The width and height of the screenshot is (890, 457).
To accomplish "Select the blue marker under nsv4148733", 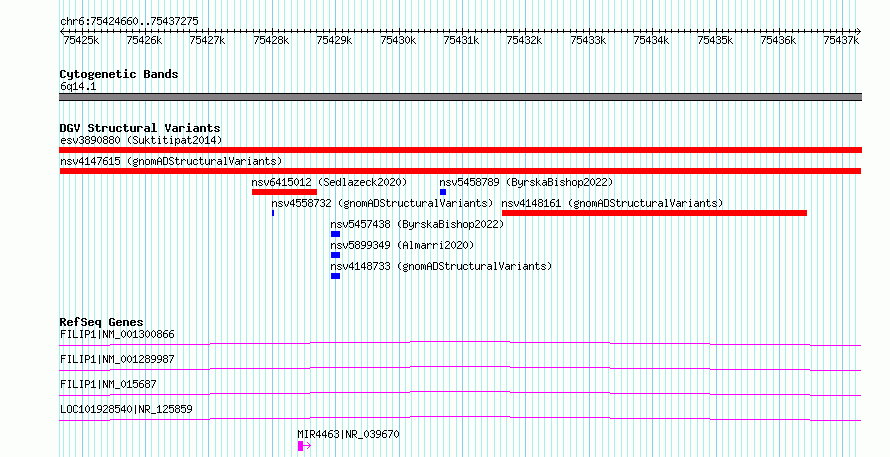I will pos(335,276).
